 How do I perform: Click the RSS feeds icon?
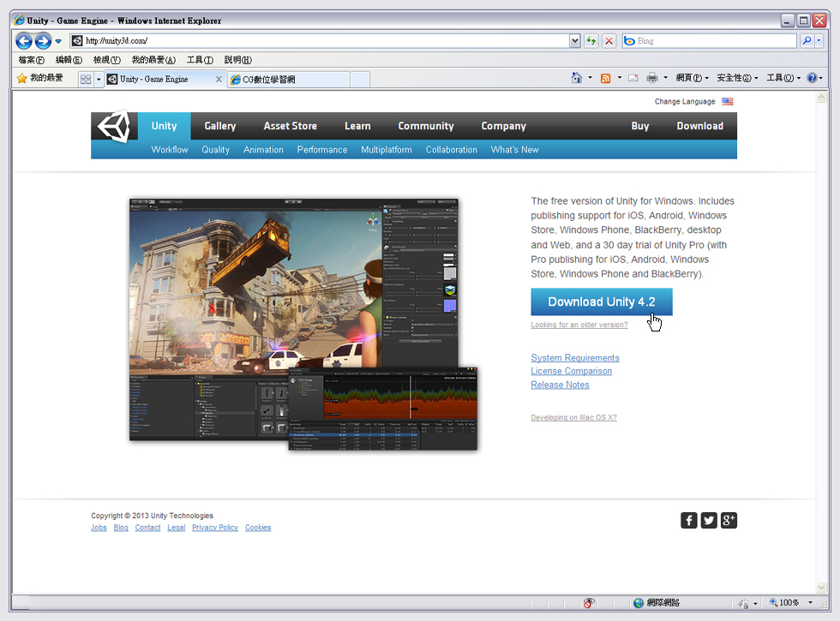point(605,78)
